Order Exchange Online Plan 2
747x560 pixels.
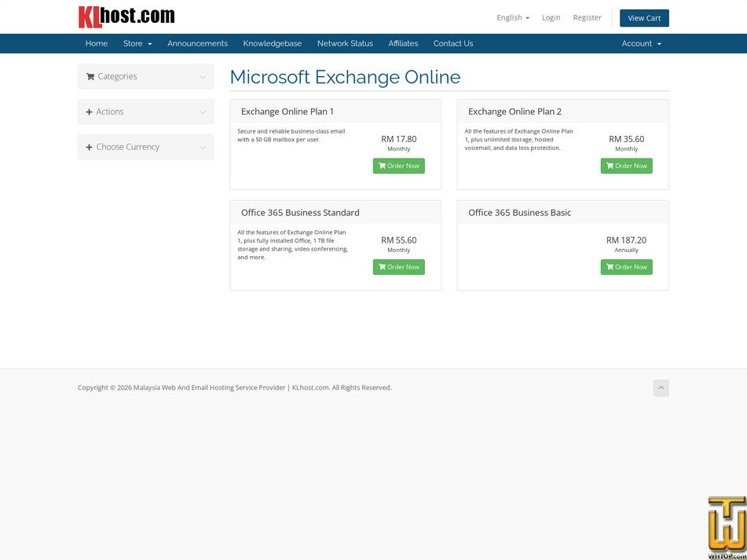click(x=626, y=166)
